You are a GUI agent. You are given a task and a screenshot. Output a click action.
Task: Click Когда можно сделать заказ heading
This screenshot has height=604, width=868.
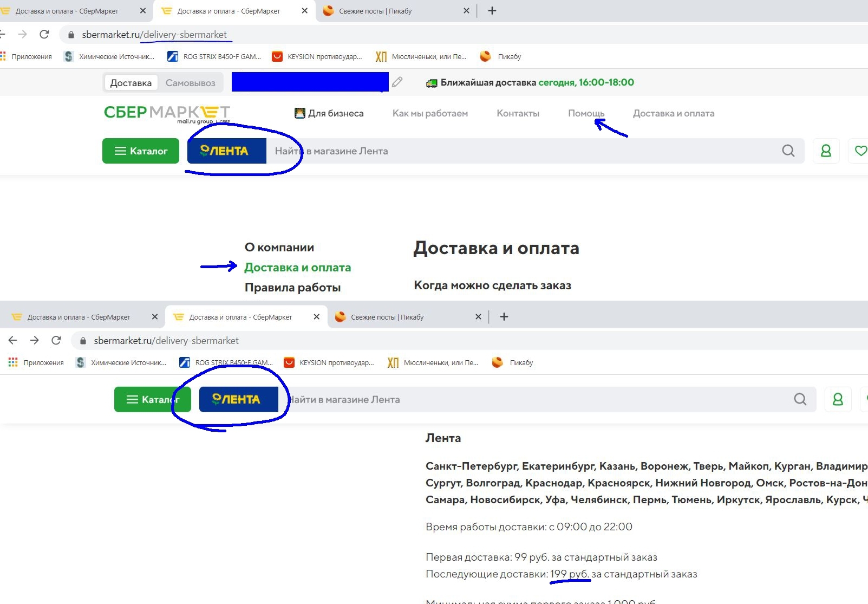click(492, 285)
